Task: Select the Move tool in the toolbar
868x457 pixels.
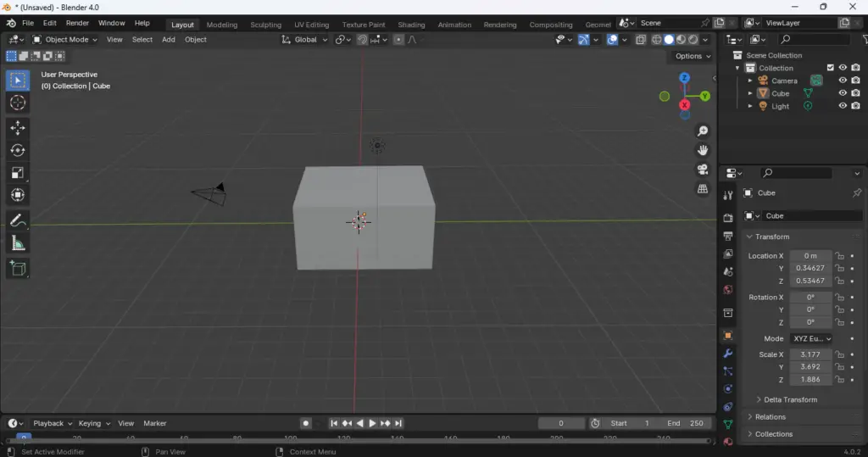Action: 18,128
